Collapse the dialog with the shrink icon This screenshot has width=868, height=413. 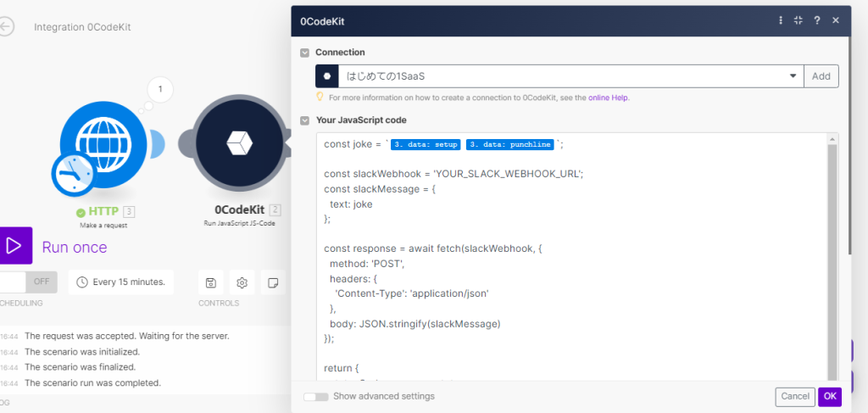798,20
